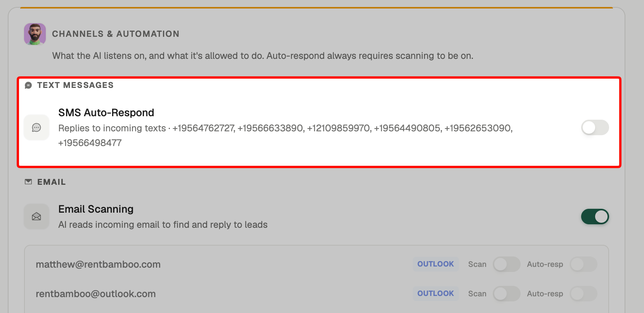Click the Email section envelope icon

pos(28,182)
